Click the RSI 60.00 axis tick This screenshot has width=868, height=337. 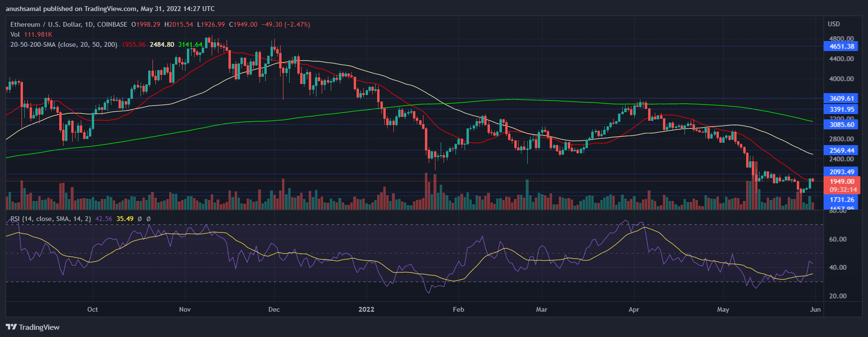(x=838, y=239)
